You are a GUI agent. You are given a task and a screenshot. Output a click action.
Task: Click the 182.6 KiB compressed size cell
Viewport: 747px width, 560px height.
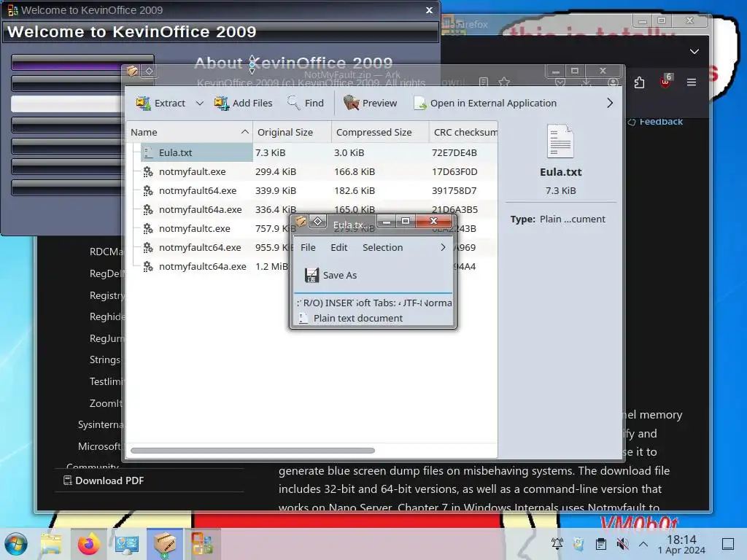[355, 191]
